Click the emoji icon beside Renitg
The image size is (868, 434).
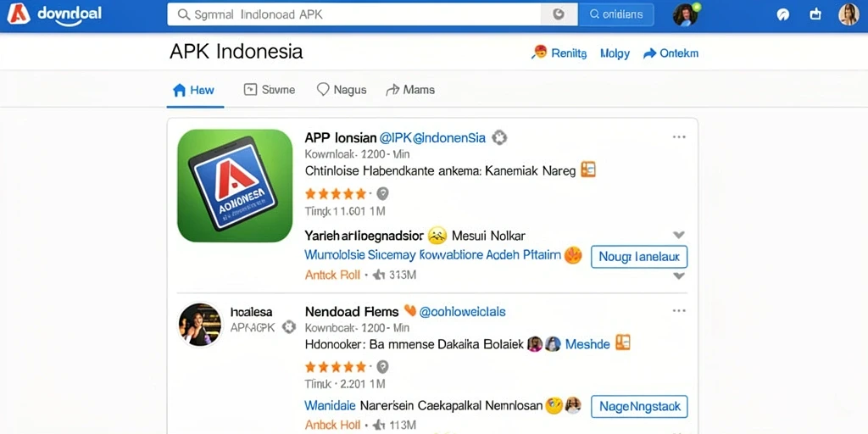click(x=538, y=53)
